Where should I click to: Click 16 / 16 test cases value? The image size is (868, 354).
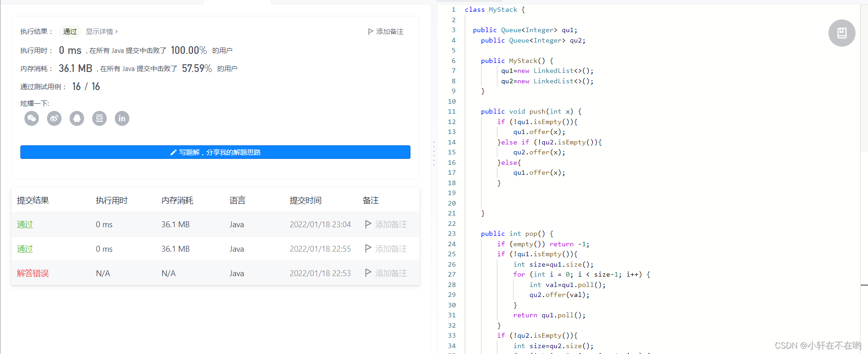[86, 86]
